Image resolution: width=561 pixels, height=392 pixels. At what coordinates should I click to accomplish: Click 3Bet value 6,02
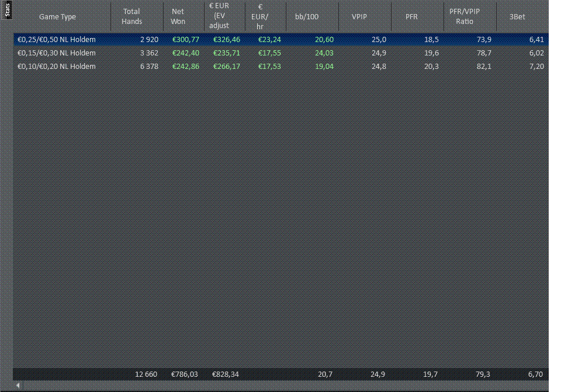click(536, 53)
